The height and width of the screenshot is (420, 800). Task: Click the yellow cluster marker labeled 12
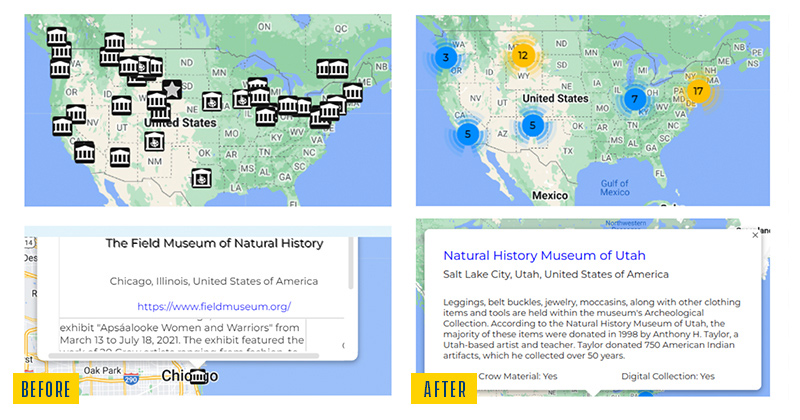tap(522, 55)
